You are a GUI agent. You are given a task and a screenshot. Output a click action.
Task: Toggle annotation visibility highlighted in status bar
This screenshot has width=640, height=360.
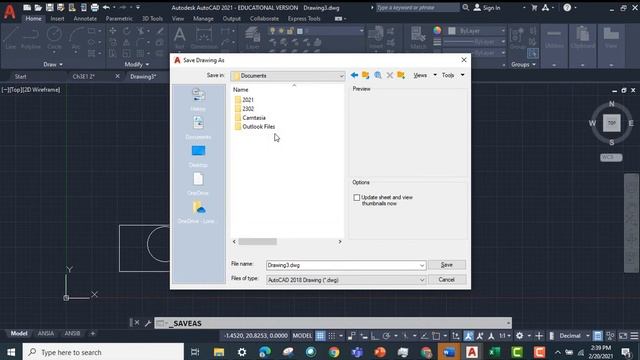tap(469, 336)
